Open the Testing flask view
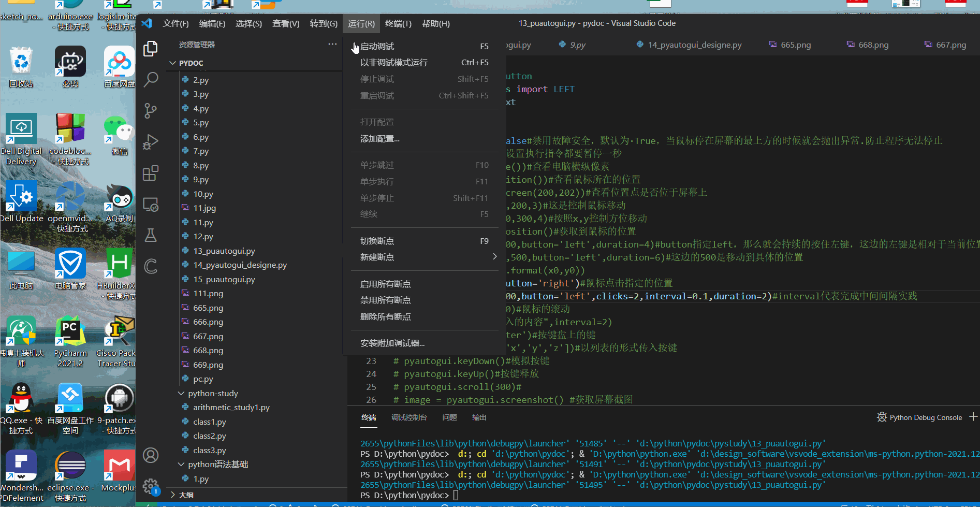This screenshot has width=980, height=507. click(151, 236)
